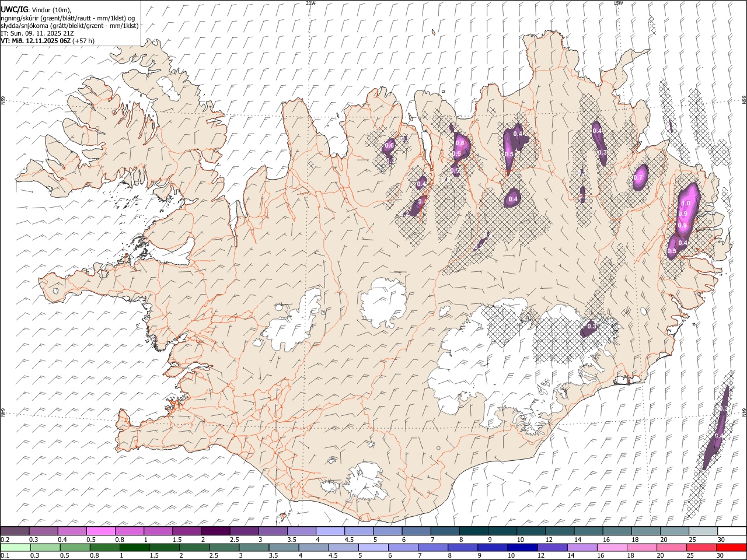
Task: Click the light lavender swatch labeled 4 in upper scale
Action: pyautogui.click(x=330, y=531)
